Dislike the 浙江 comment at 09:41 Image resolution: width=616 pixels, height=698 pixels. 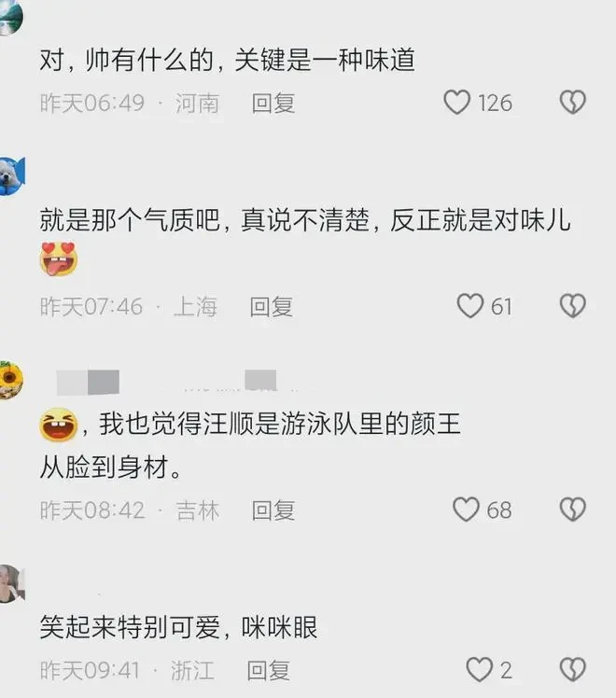click(573, 669)
